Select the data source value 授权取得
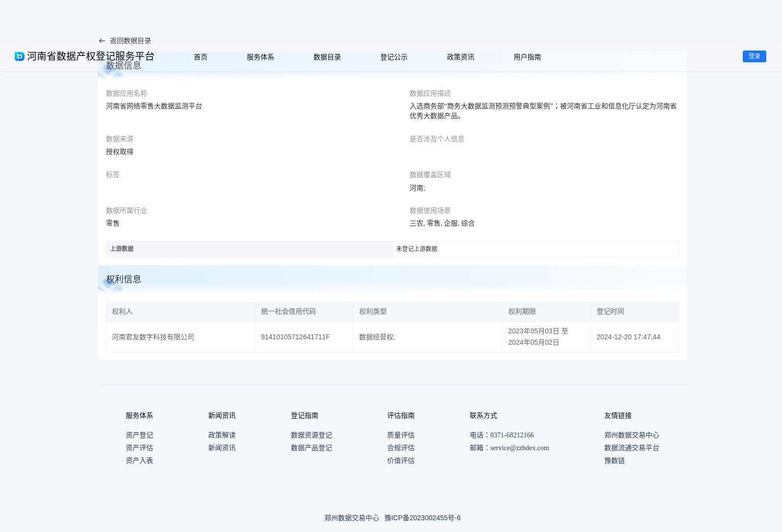The height and width of the screenshot is (532, 782). 120,152
